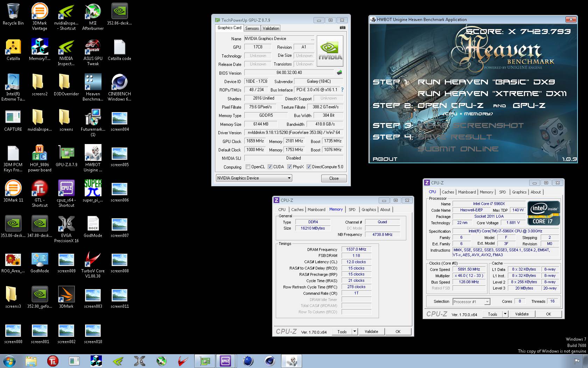The height and width of the screenshot is (368, 588).
Task: Click show desktop button on taskbar
Action: pyautogui.click(x=586, y=361)
